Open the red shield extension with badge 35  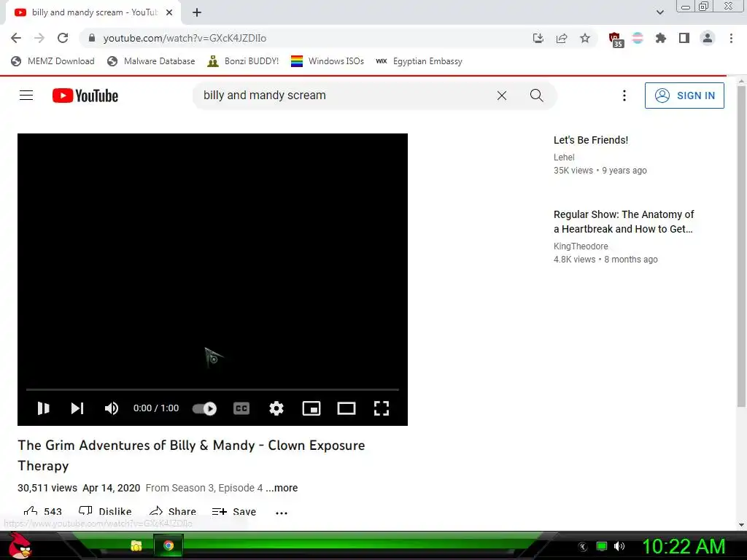tap(616, 39)
